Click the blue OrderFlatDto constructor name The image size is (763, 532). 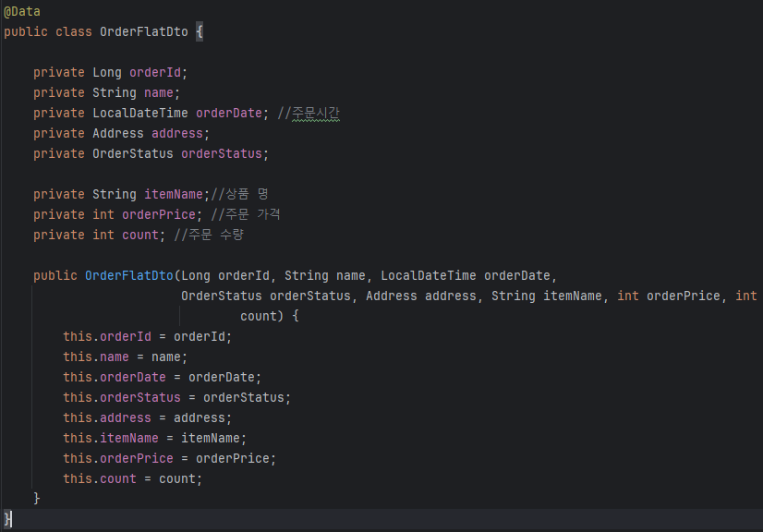point(129,275)
